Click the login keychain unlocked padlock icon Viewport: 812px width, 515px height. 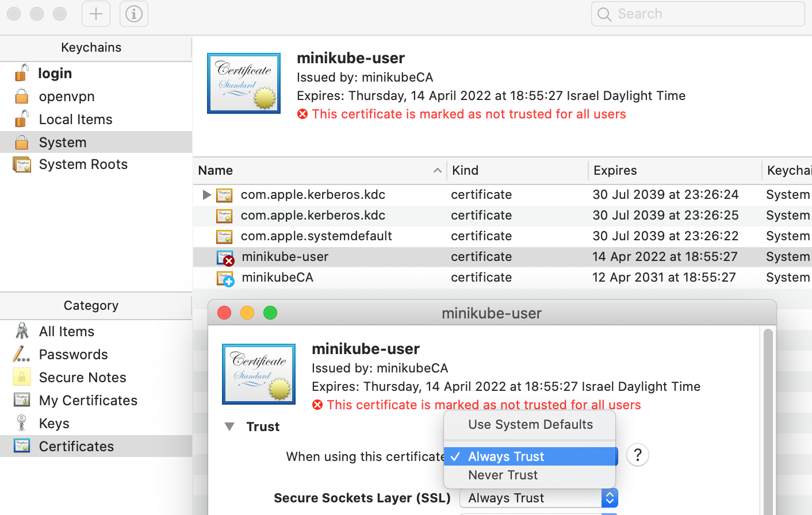tap(22, 73)
